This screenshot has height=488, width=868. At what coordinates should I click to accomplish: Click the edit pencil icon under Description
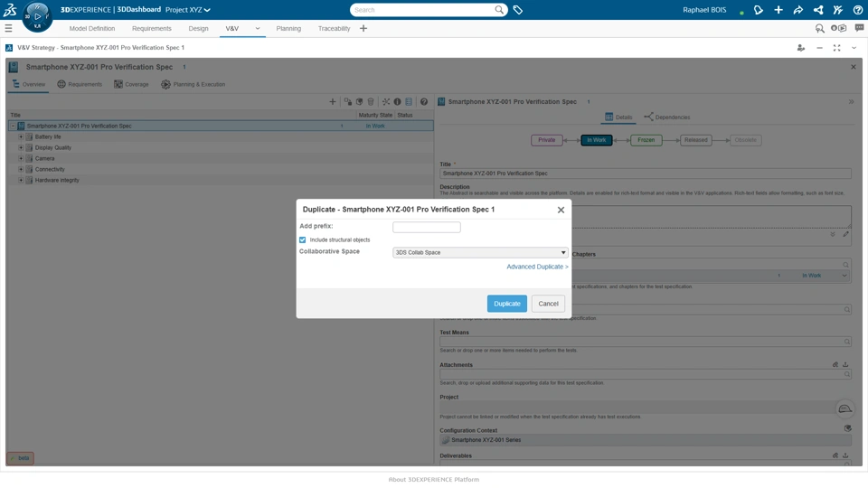(846, 234)
